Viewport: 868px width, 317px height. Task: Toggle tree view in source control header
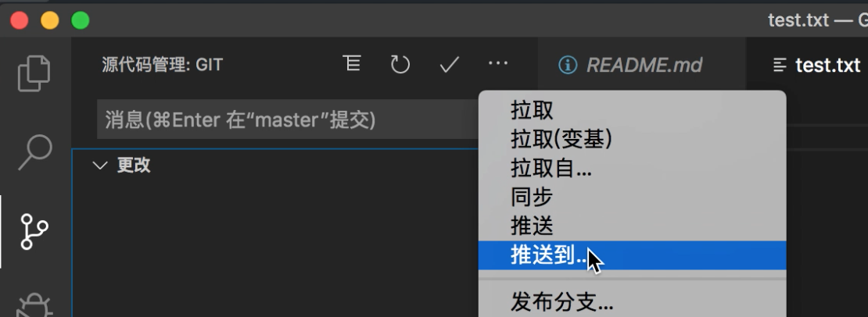click(x=352, y=64)
